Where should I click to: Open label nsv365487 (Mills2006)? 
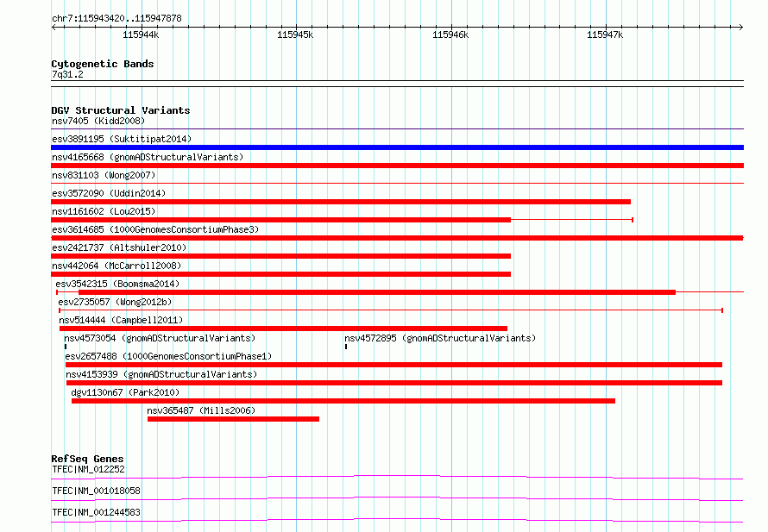201,410
